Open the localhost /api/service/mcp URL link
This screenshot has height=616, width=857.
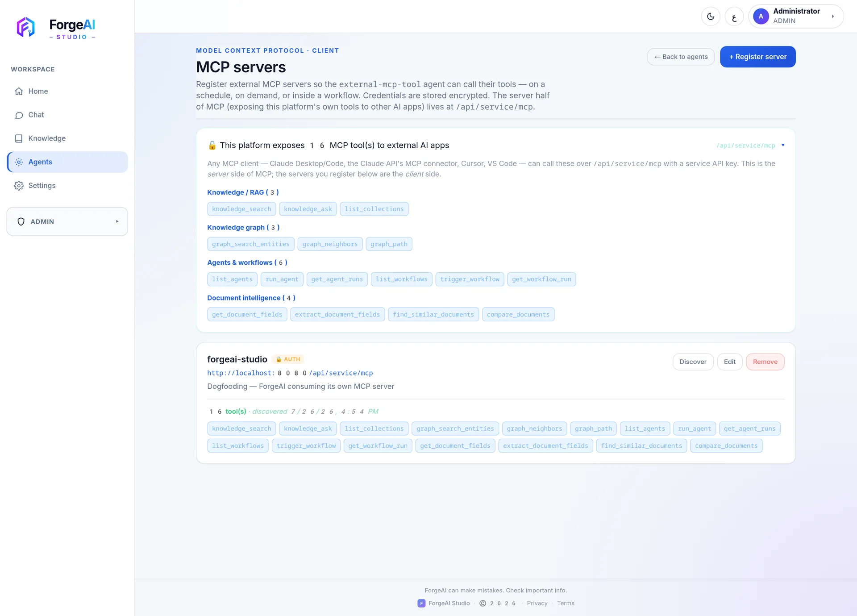click(x=290, y=373)
